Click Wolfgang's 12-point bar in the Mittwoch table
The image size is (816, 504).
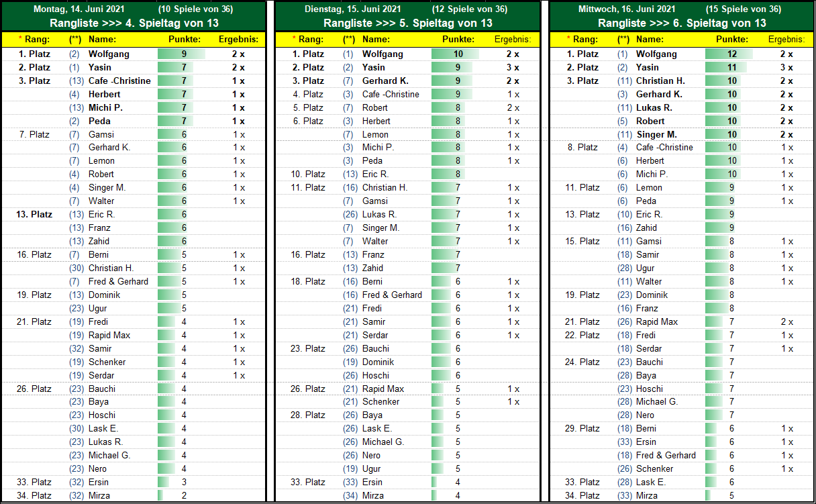(729, 54)
